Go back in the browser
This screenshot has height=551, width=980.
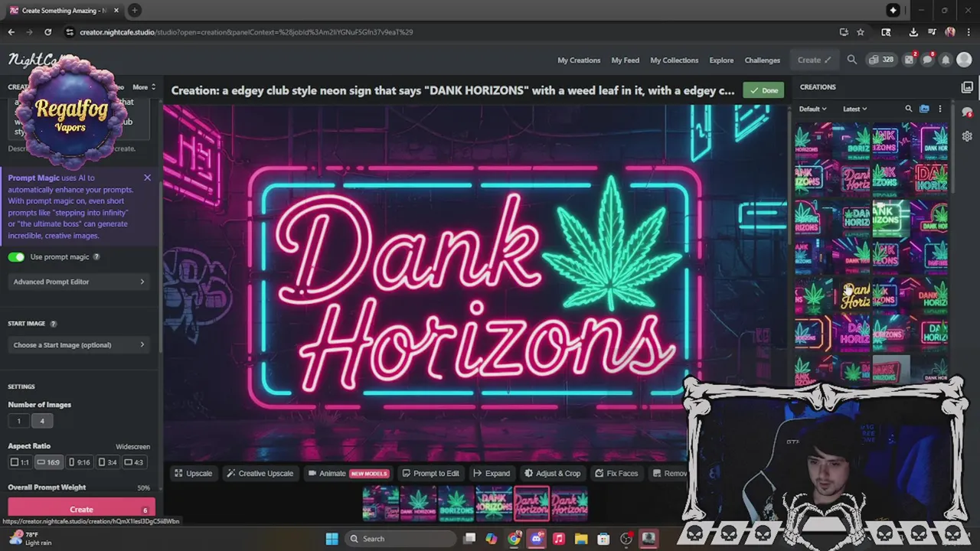click(11, 32)
